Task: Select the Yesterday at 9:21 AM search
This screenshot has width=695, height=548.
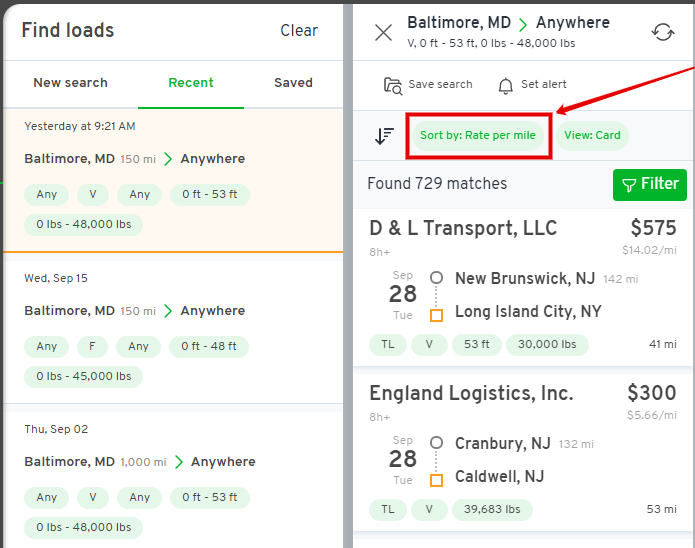Action: pyautogui.click(x=173, y=180)
